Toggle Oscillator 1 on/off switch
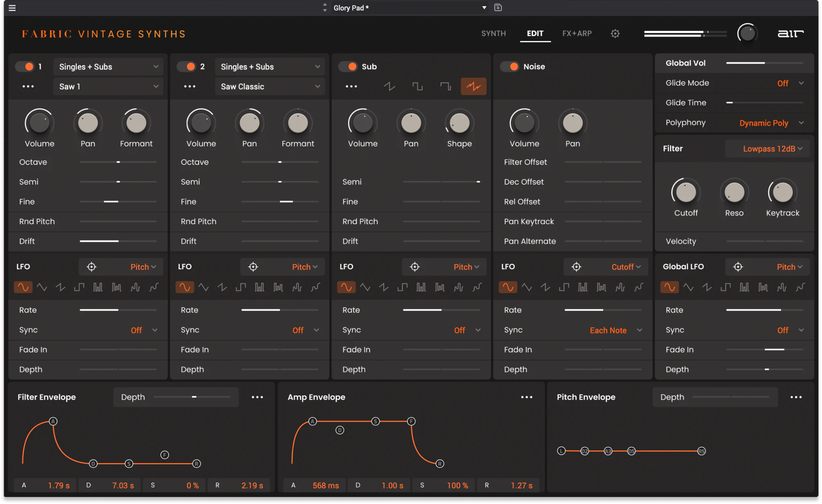The width and height of the screenshot is (822, 504). 25,66
